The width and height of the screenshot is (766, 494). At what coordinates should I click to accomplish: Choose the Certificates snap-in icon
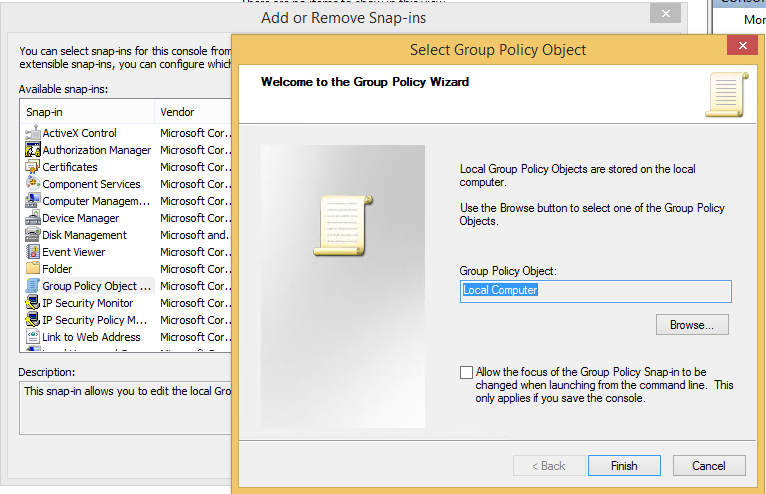pos(33,167)
